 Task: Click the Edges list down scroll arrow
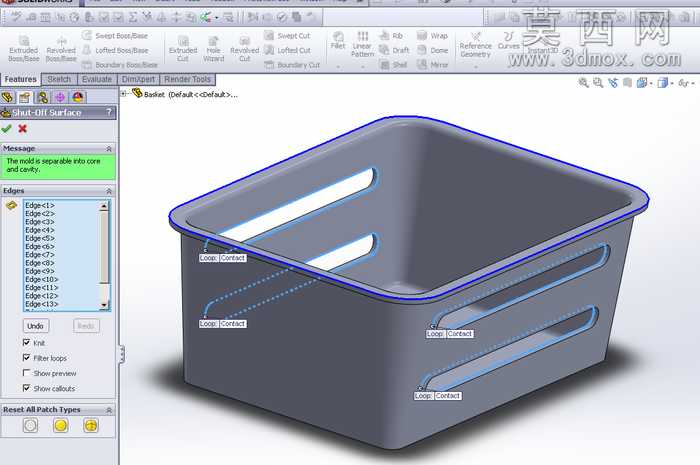tap(104, 305)
